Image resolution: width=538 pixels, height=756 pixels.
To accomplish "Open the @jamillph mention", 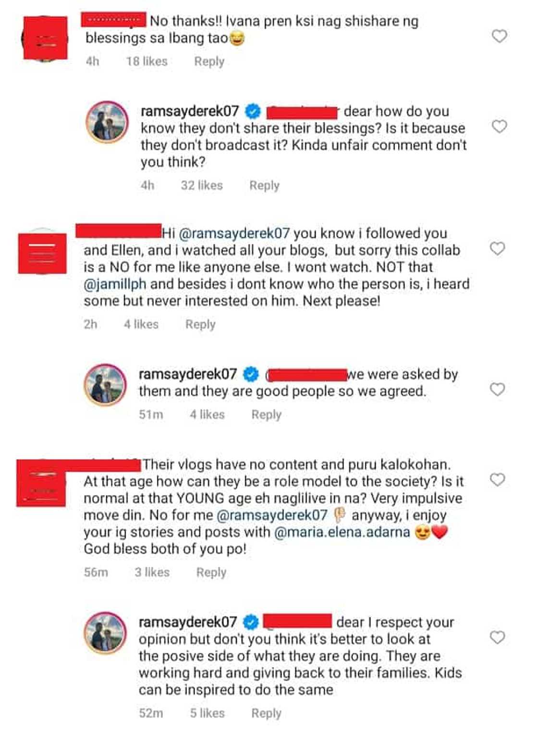I will tap(115, 284).
